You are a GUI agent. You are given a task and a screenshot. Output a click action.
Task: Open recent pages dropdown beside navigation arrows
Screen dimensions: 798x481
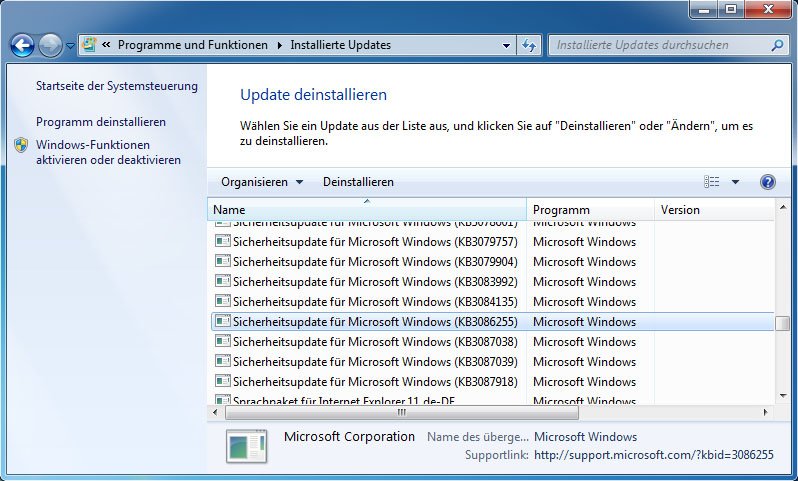pyautogui.click(x=71, y=46)
